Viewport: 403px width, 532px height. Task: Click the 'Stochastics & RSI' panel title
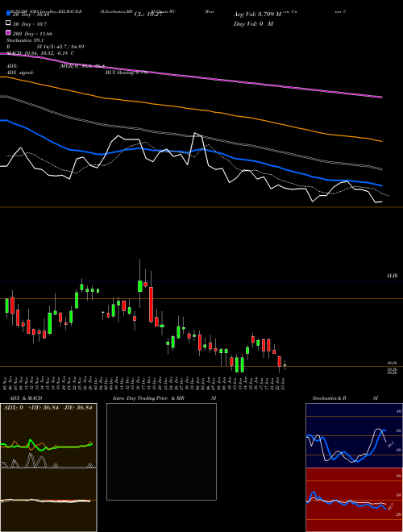(345, 398)
